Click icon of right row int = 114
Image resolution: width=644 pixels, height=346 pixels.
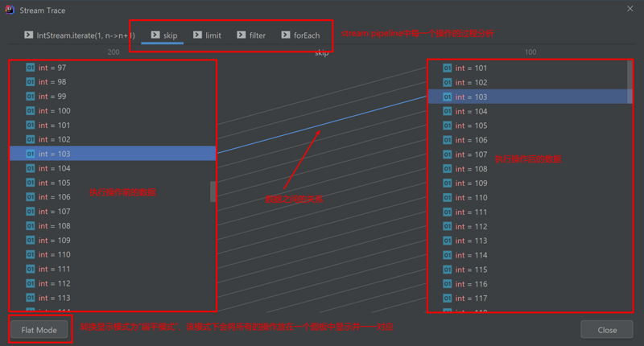click(x=448, y=255)
